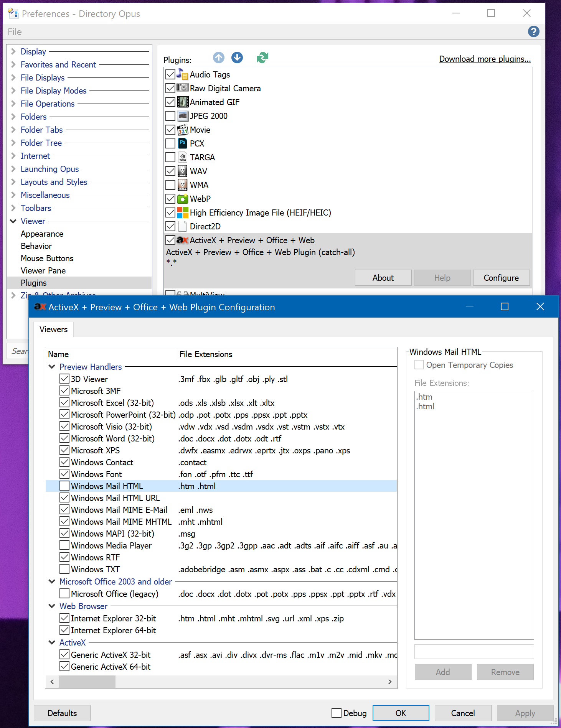This screenshot has height=728, width=561.
Task: Enable the Windows Mail HTML viewer checkbox
Action: [64, 486]
